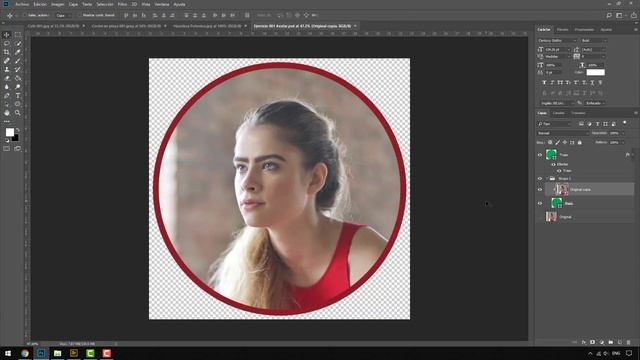Hide the Base layer
The width and height of the screenshot is (640, 360).
[x=540, y=203]
